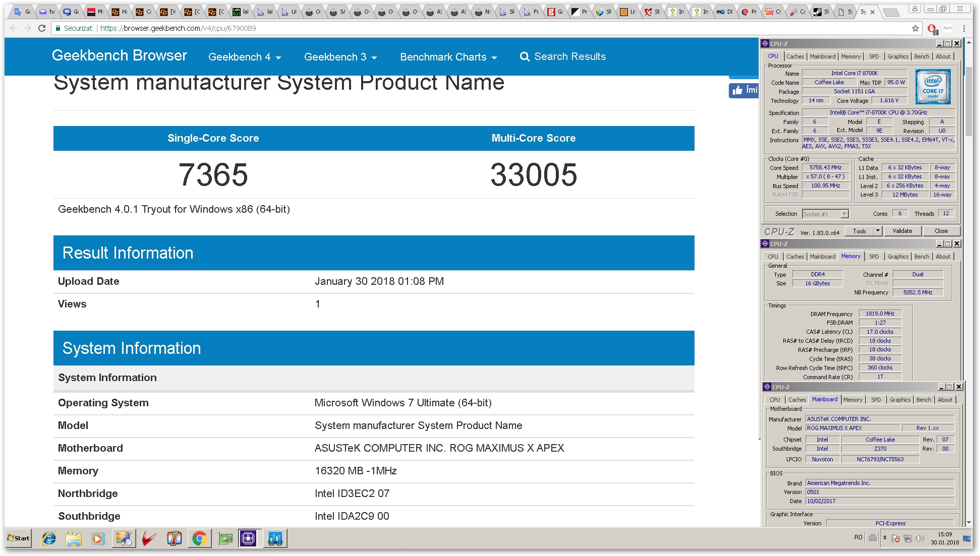Open SPD tab in top CPU-Z window
Screen dimensions: 980x556
click(x=874, y=56)
